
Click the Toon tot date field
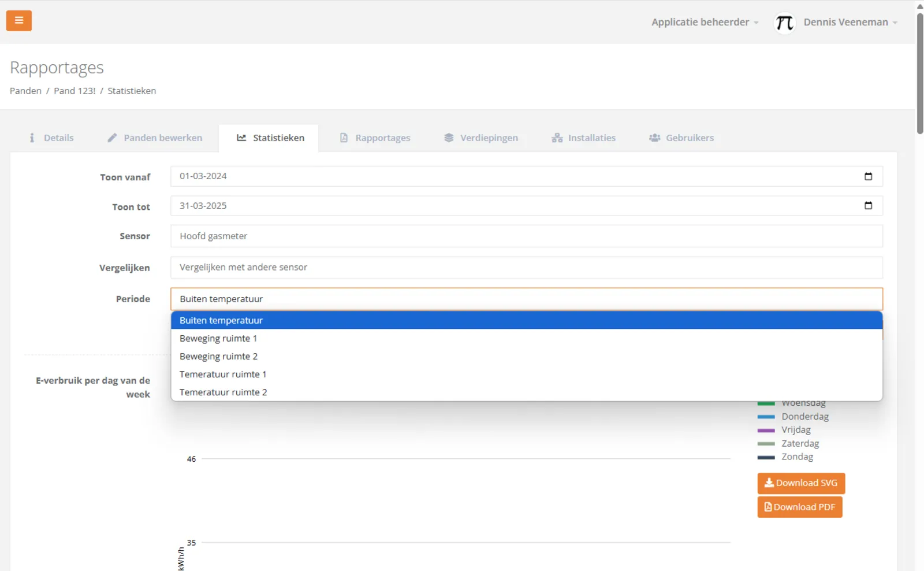(526, 206)
